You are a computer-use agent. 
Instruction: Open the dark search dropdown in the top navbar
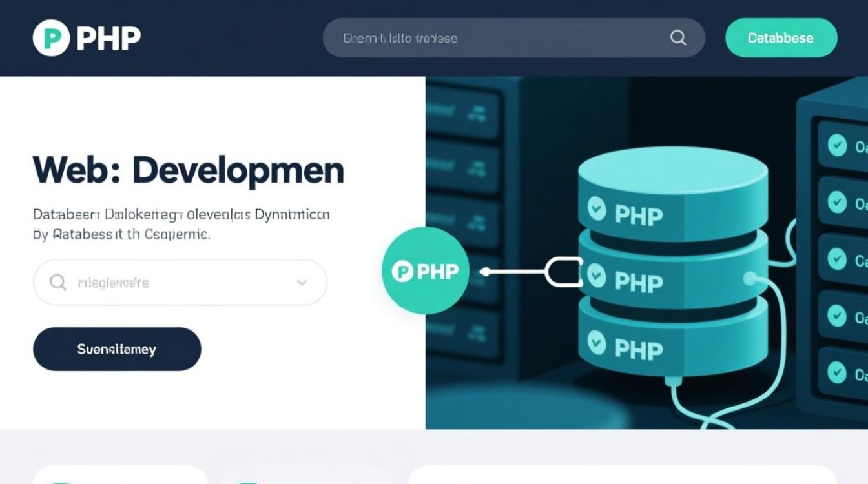513,37
